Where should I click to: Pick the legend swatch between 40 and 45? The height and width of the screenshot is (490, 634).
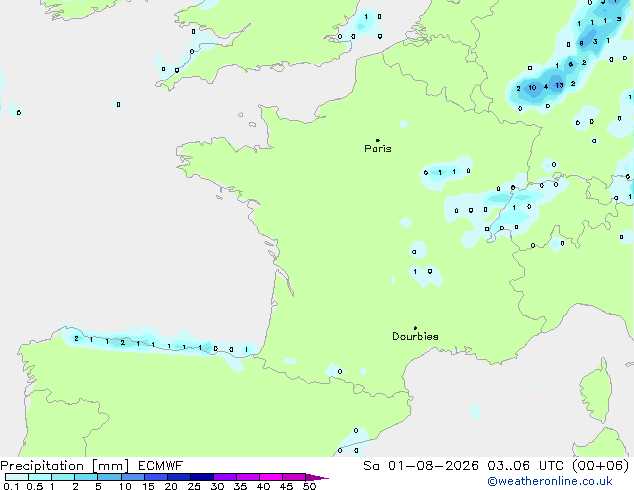[271, 477]
